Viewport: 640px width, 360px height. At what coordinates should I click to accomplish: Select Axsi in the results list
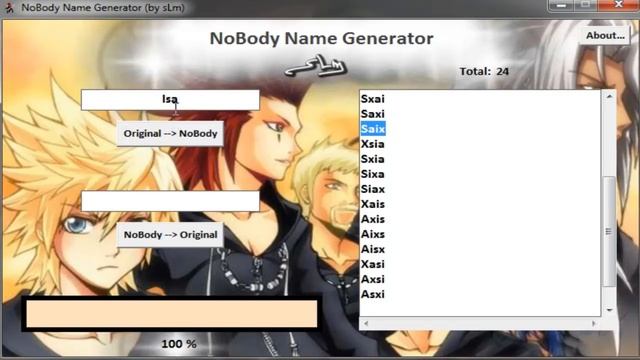(x=373, y=279)
